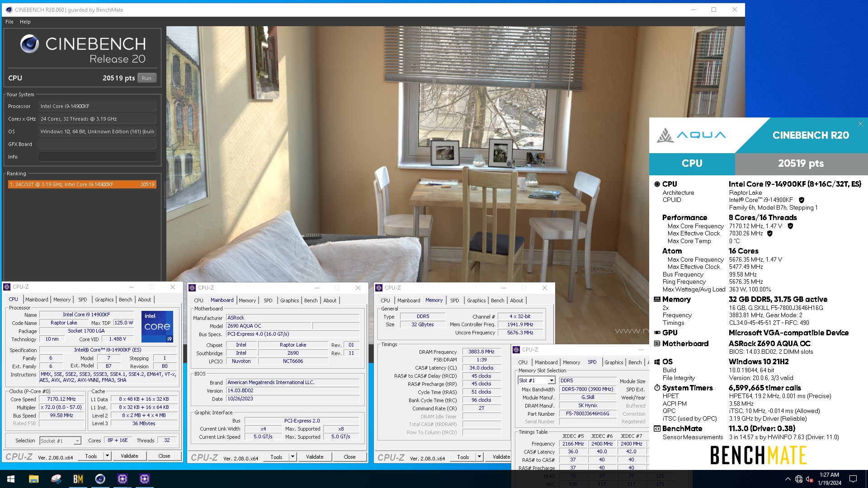
Task: Switch to Bench tab in leftmost CPU-Z window
Action: pyautogui.click(x=126, y=300)
